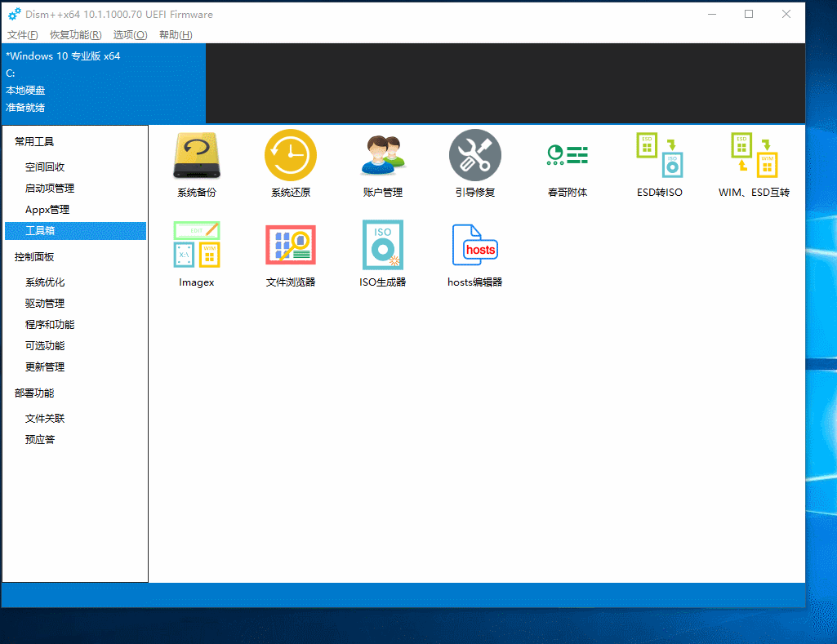Open ISO生成器 ISO maker icon
The image size is (837, 644).
click(x=383, y=245)
